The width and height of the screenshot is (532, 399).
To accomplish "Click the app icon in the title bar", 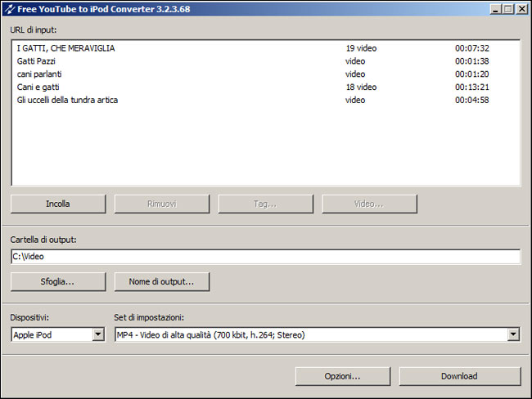I will coord(9,9).
